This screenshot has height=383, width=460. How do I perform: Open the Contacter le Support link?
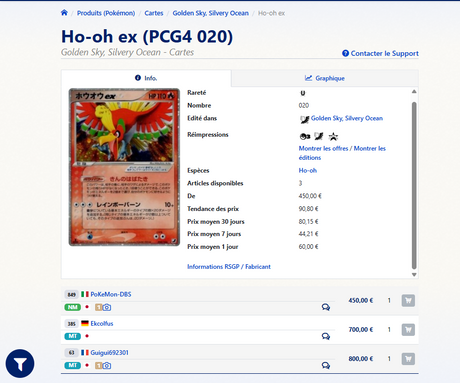pos(384,53)
